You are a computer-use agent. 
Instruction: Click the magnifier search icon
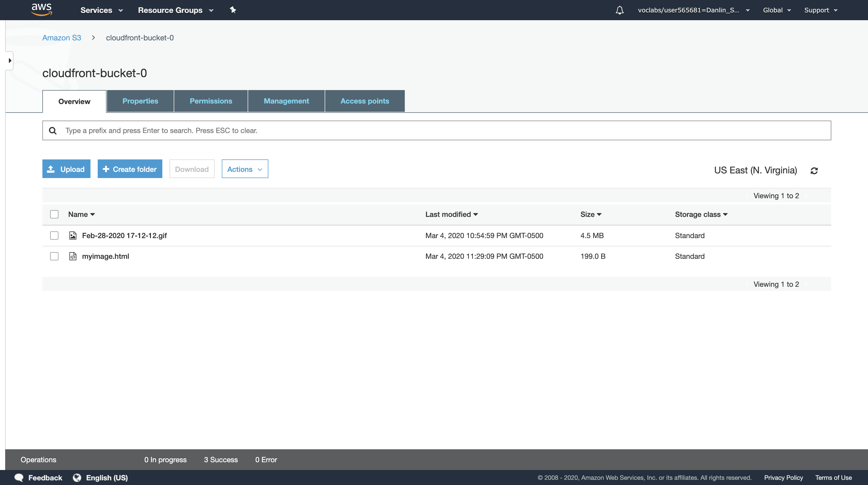[x=52, y=130]
